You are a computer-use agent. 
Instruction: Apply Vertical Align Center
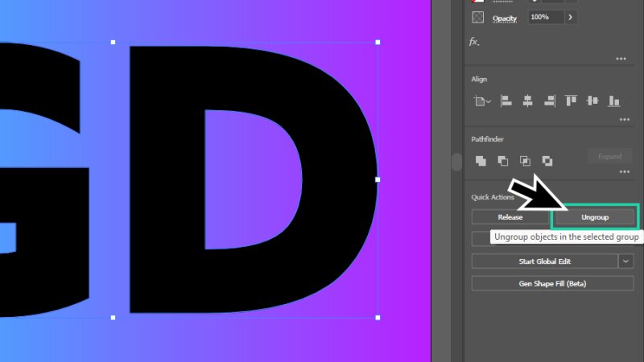592,101
